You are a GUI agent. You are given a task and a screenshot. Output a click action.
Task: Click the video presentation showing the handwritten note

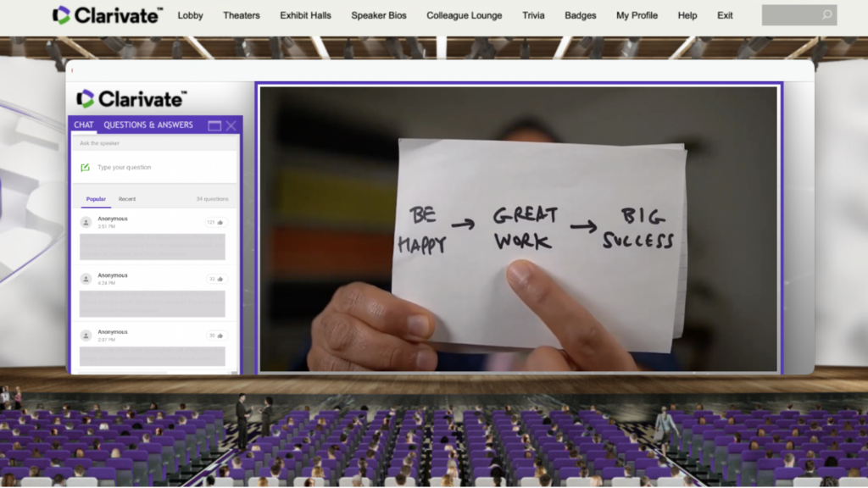coord(518,229)
